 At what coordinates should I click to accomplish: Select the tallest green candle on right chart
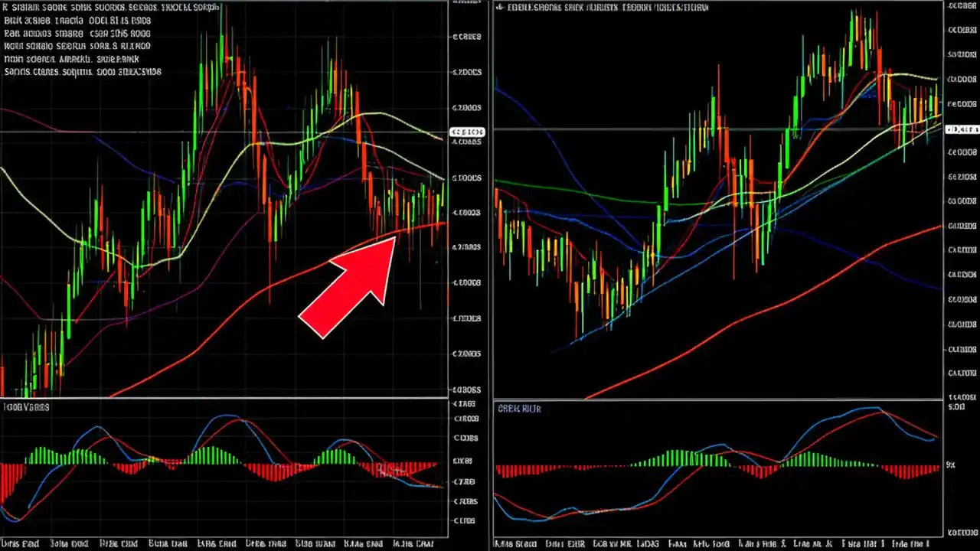click(852, 38)
